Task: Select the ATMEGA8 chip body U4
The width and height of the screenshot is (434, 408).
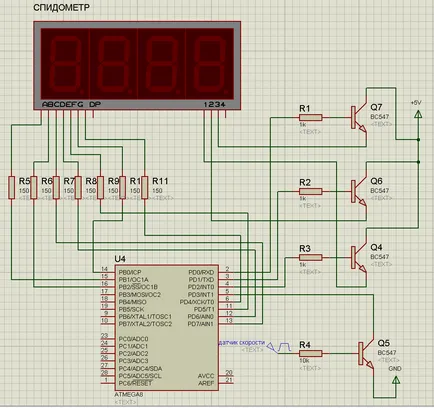Action: (x=167, y=328)
